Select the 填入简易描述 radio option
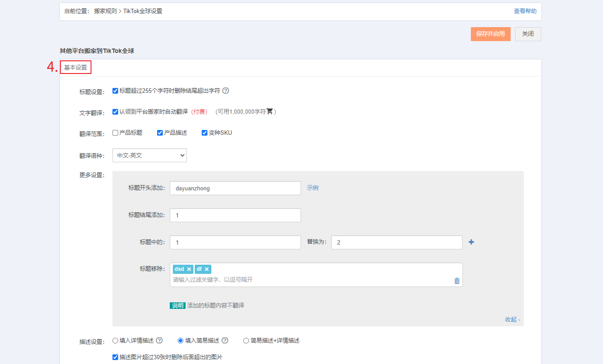 (181, 340)
